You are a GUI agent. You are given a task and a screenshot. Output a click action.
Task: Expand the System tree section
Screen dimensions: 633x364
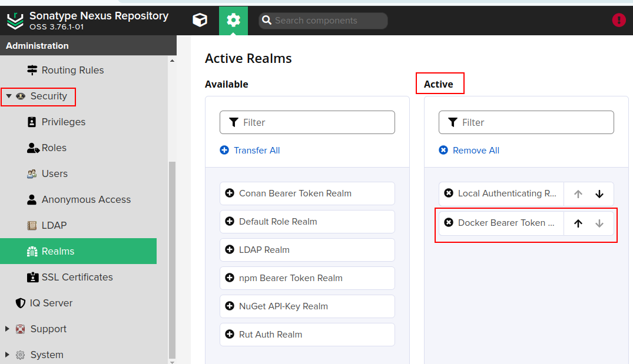tap(8, 355)
